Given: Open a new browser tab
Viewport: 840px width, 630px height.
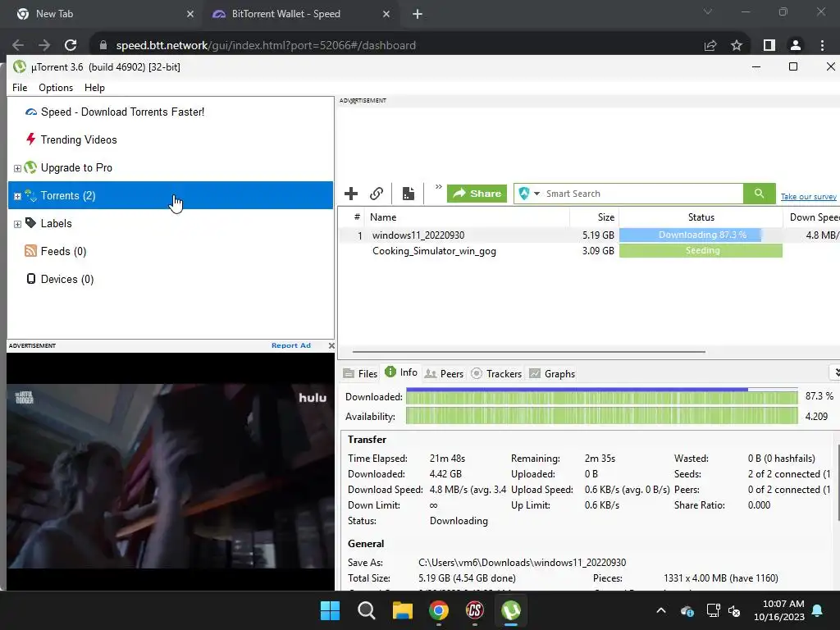Looking at the screenshot, I should tap(418, 15).
